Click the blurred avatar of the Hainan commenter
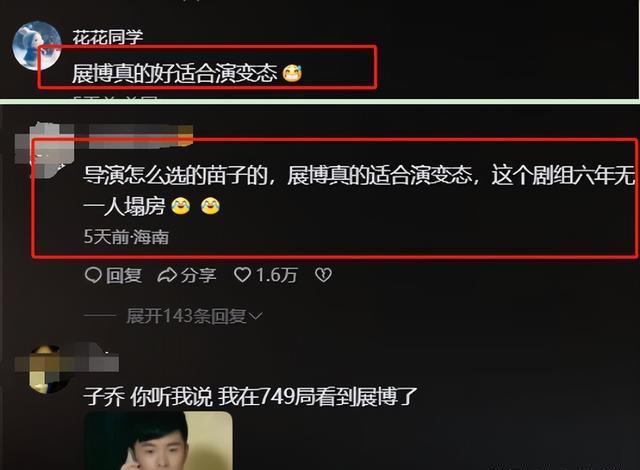Image resolution: width=640 pixels, height=470 pixels. click(45, 151)
